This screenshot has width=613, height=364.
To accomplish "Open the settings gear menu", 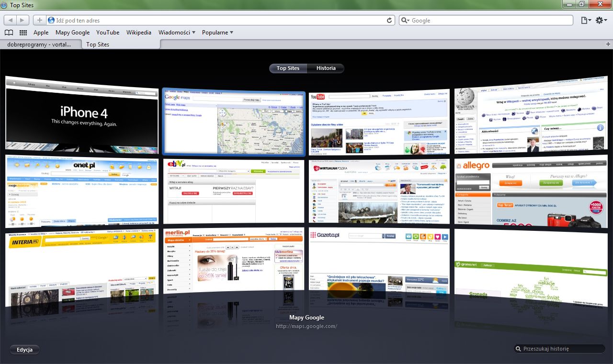I will [601, 20].
